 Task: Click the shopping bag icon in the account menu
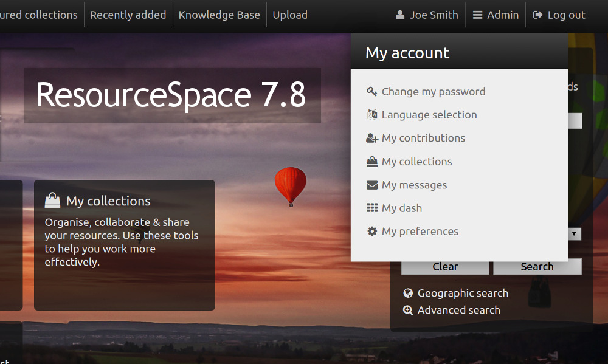pyautogui.click(x=372, y=161)
